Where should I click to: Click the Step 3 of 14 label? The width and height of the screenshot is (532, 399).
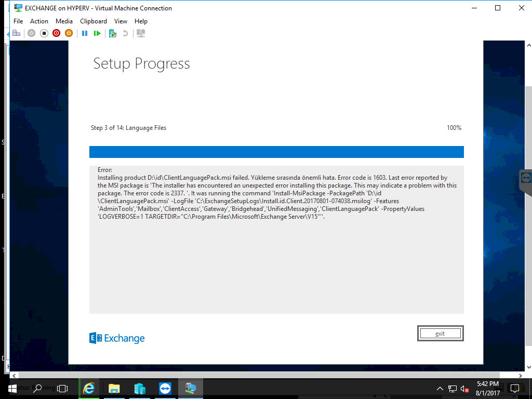click(x=129, y=128)
